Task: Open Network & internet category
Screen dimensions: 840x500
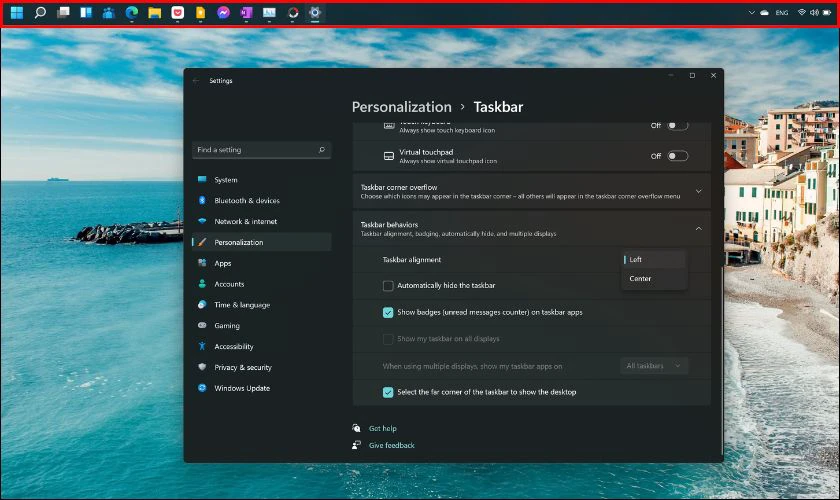Action: (261, 221)
